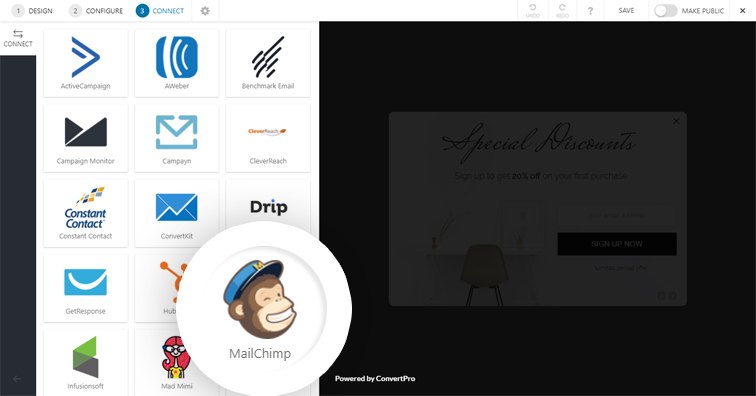Image resolution: width=756 pixels, height=396 pixels.
Task: Select the Campayn envelope icon
Action: 176,132
